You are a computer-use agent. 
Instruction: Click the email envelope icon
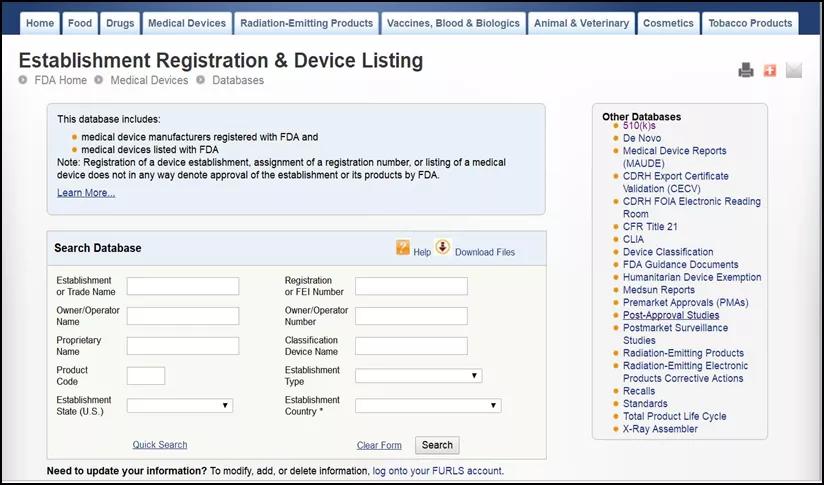(793, 70)
